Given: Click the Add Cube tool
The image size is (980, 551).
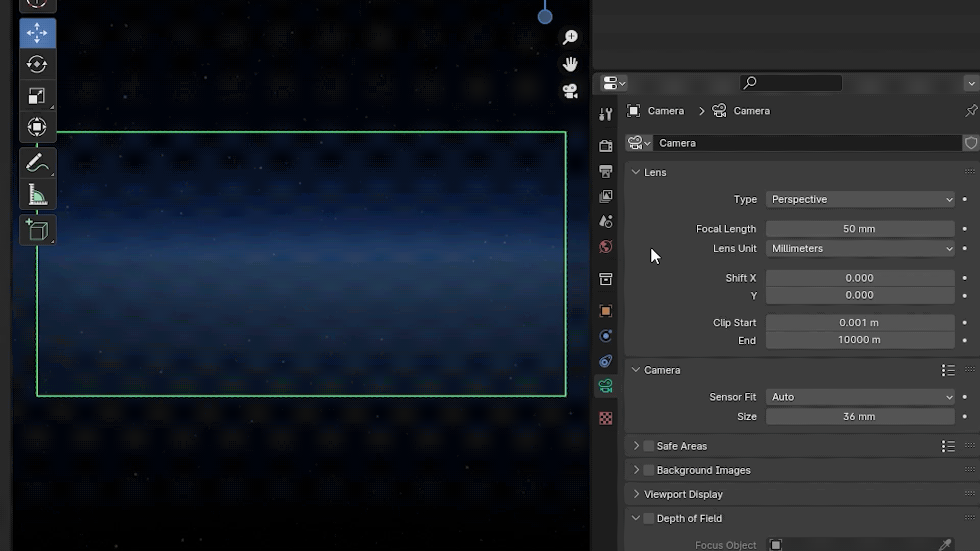Looking at the screenshot, I should click(37, 231).
